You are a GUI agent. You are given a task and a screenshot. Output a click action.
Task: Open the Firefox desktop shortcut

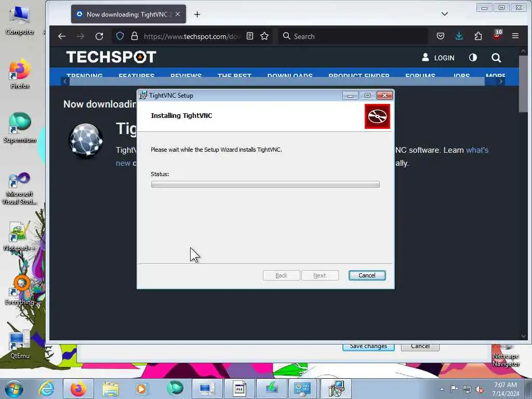coord(20,74)
